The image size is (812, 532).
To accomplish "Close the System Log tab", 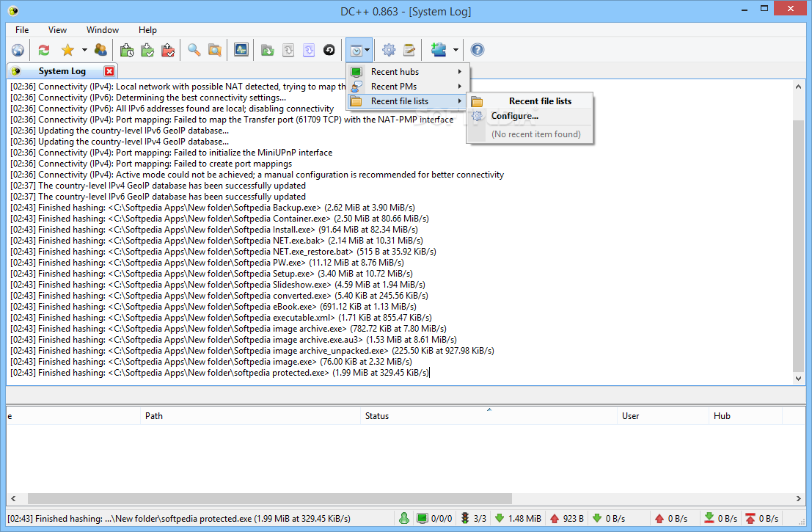I will (109, 71).
